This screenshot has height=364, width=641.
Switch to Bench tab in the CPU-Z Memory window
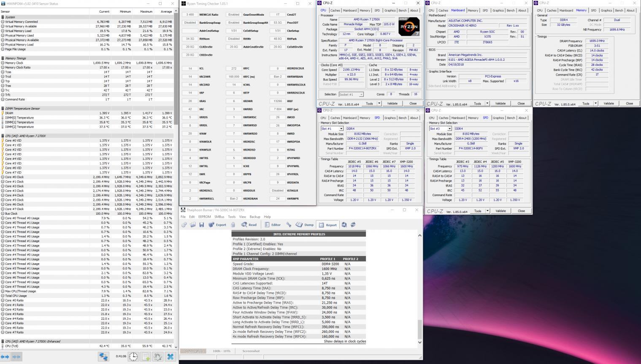point(619,11)
